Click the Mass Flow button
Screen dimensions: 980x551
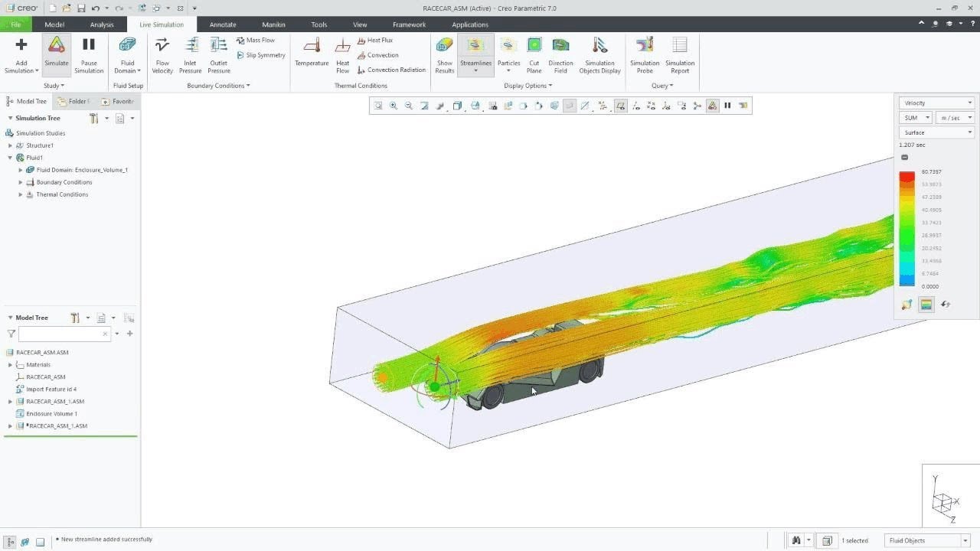pyautogui.click(x=255, y=40)
